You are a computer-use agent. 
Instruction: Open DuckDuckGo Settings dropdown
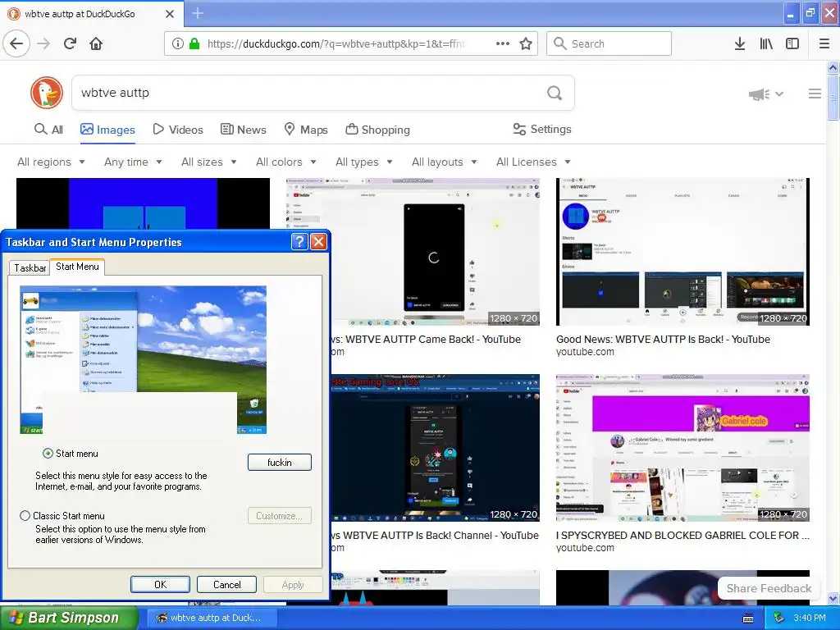(542, 129)
